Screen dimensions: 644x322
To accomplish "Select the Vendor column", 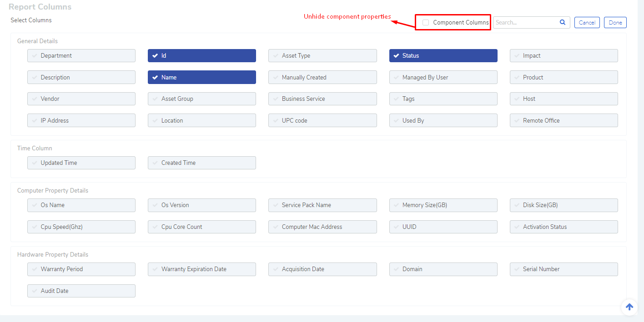I will [x=81, y=99].
